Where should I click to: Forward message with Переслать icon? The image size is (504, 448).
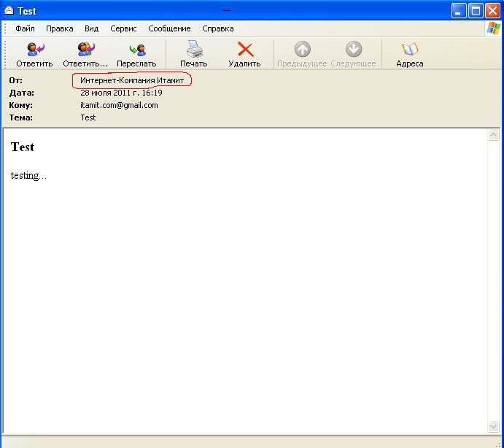[x=137, y=50]
